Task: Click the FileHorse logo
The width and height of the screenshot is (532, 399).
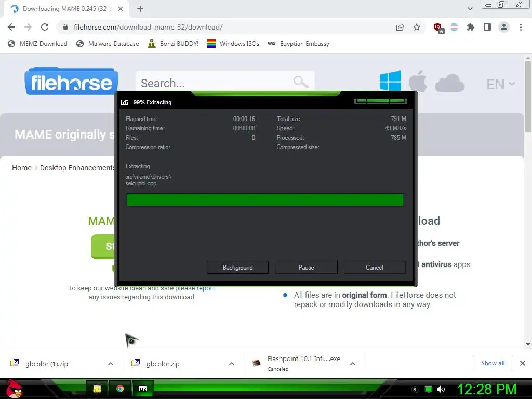Action: click(x=71, y=81)
